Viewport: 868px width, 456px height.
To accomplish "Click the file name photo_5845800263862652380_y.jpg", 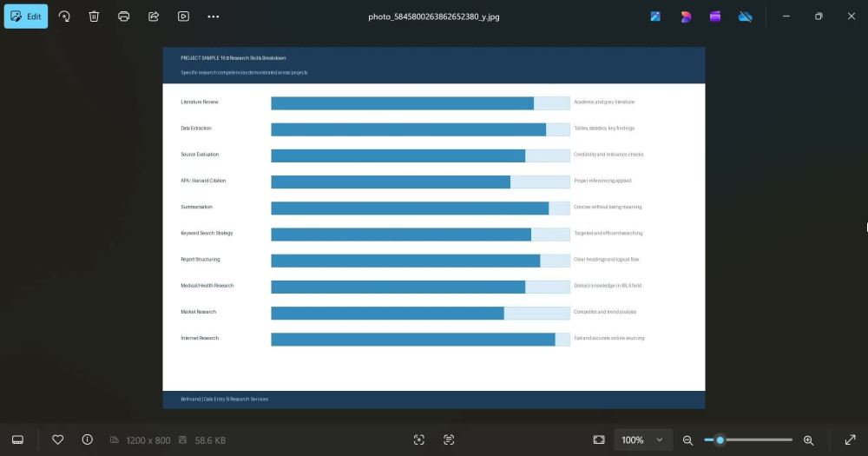I will point(433,17).
